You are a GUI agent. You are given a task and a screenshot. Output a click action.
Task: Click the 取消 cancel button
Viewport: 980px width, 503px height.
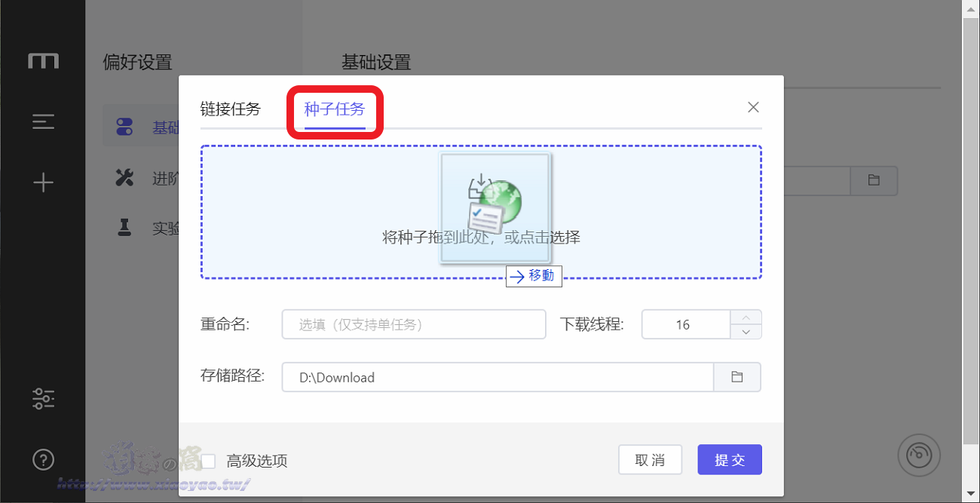[650, 459]
